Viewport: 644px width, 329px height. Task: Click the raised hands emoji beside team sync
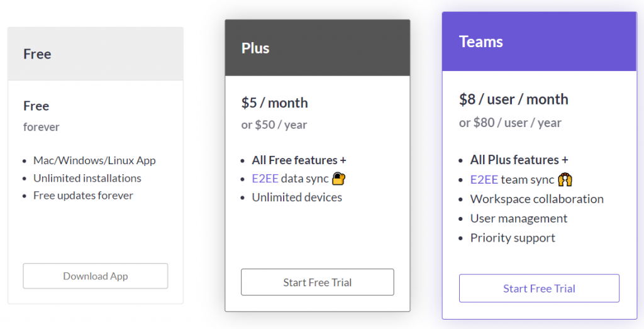point(565,180)
